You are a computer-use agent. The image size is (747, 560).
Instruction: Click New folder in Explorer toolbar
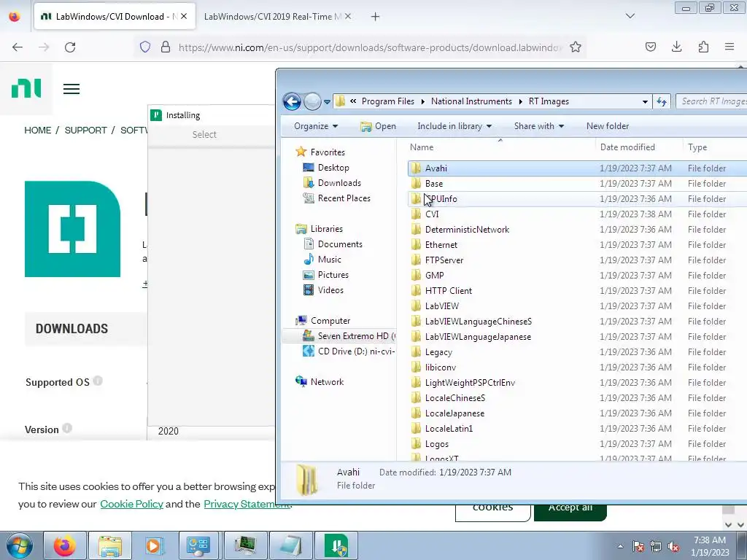pos(608,126)
